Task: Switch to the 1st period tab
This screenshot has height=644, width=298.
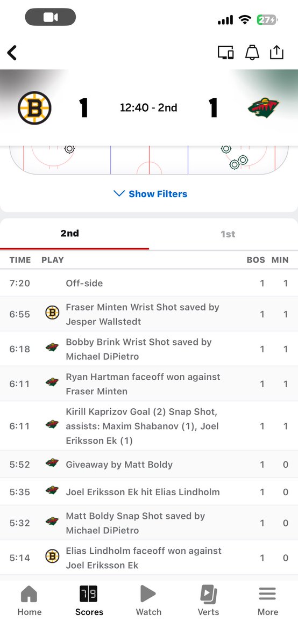Action: 228,234
